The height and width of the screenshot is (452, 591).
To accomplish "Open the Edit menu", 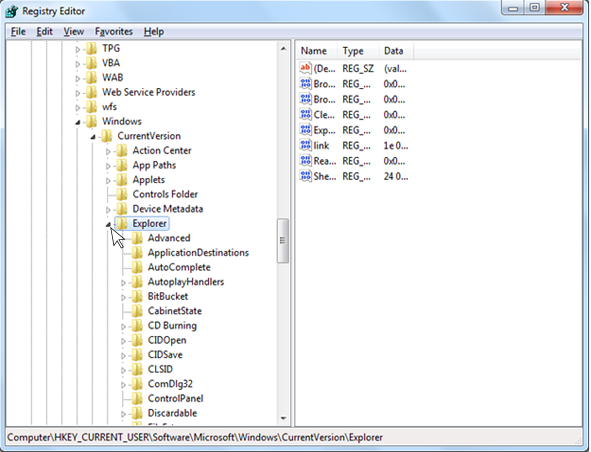I will [x=44, y=32].
